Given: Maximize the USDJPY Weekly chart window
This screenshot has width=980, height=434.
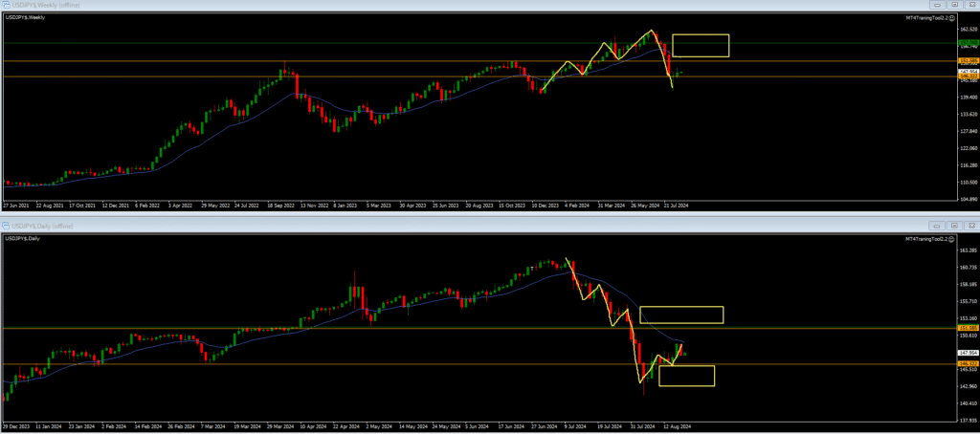Looking at the screenshot, I should coord(953,5).
